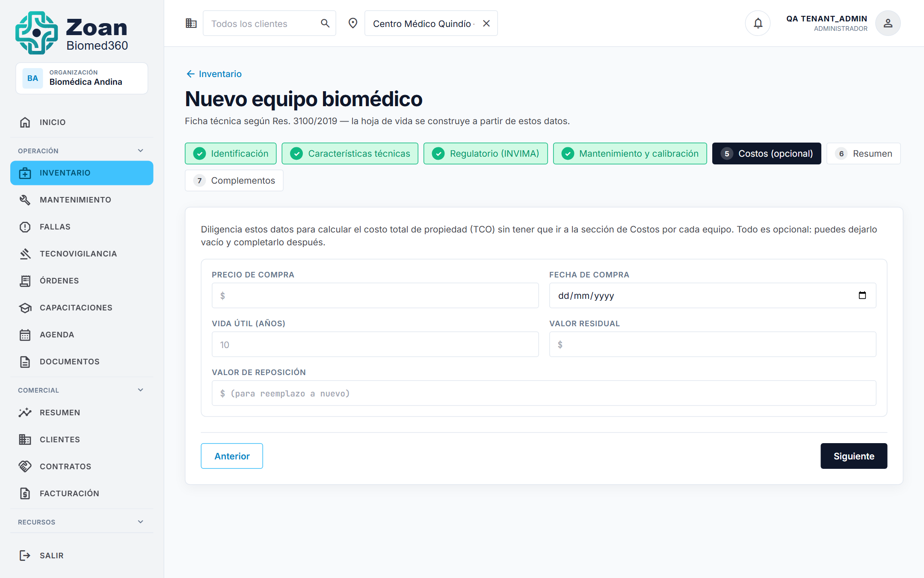Image resolution: width=924 pixels, height=578 pixels.
Task: Expand the Recursos section
Action: point(141,522)
